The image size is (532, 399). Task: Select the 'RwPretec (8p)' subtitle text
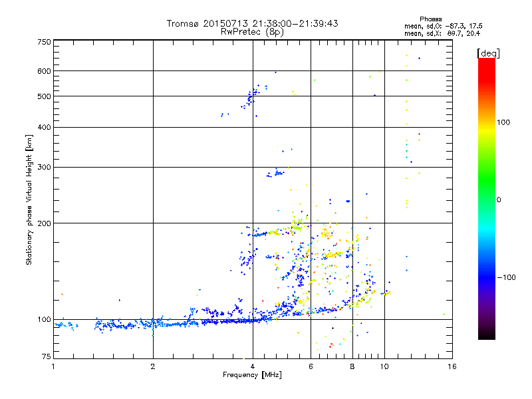click(x=252, y=32)
